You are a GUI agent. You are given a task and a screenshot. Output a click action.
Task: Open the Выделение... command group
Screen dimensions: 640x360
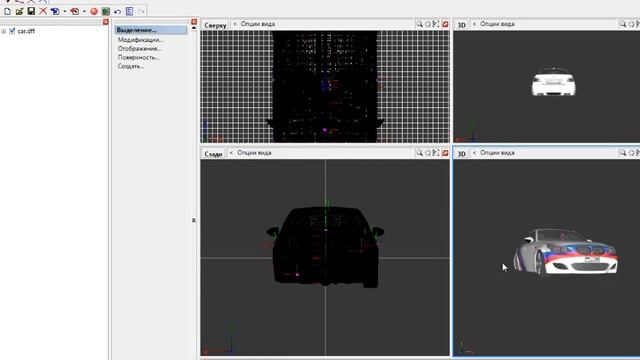151,30
